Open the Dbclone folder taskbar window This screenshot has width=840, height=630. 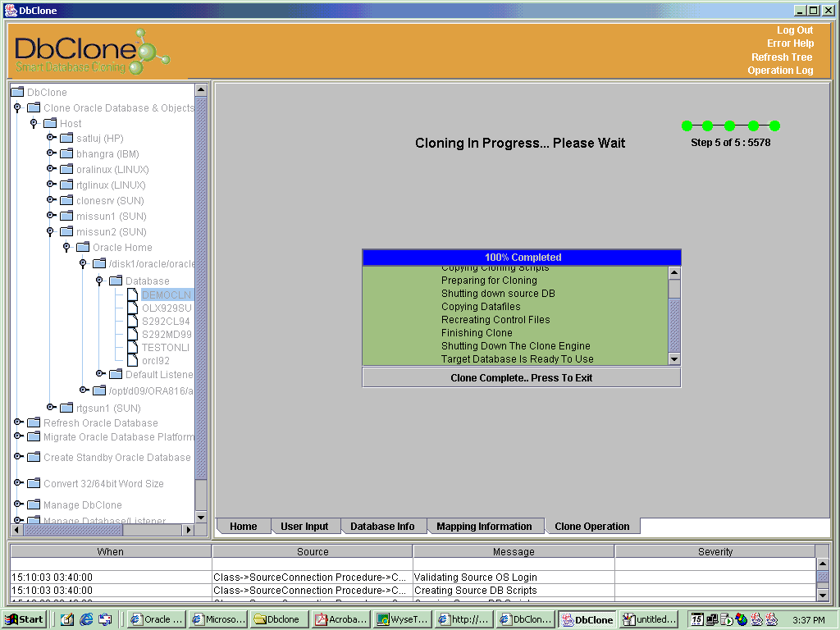coord(279,620)
